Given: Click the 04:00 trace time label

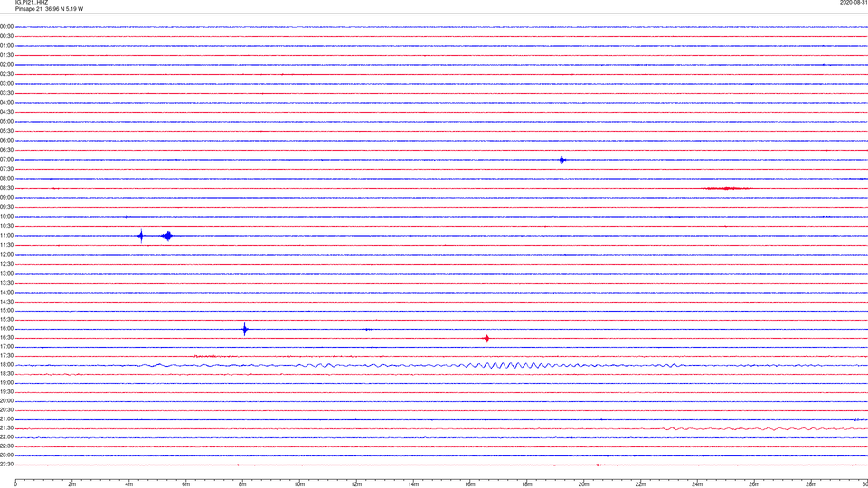Looking at the screenshot, I should [x=6, y=103].
